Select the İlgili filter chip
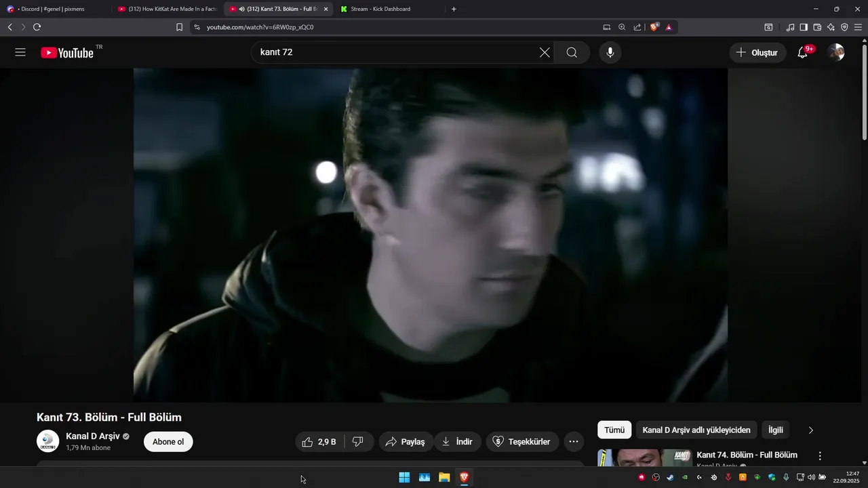This screenshot has width=868, height=488. point(776,430)
